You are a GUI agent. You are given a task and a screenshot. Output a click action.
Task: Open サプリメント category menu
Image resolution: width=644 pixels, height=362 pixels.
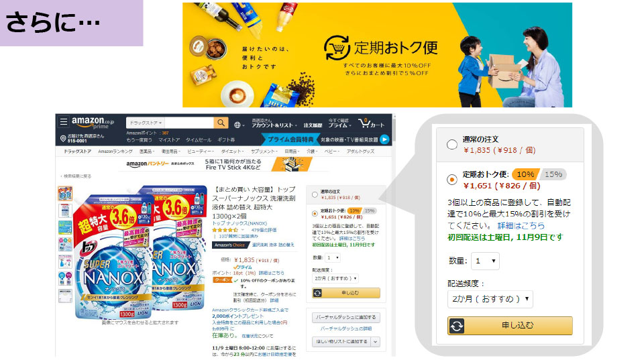pos(264,152)
